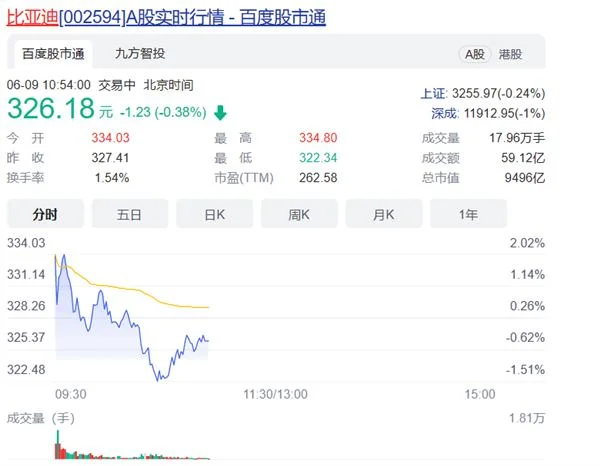Image resolution: width=600 pixels, height=466 pixels.
Task: Click the timestamp 06-09 10:54:00
Action: pos(49,85)
